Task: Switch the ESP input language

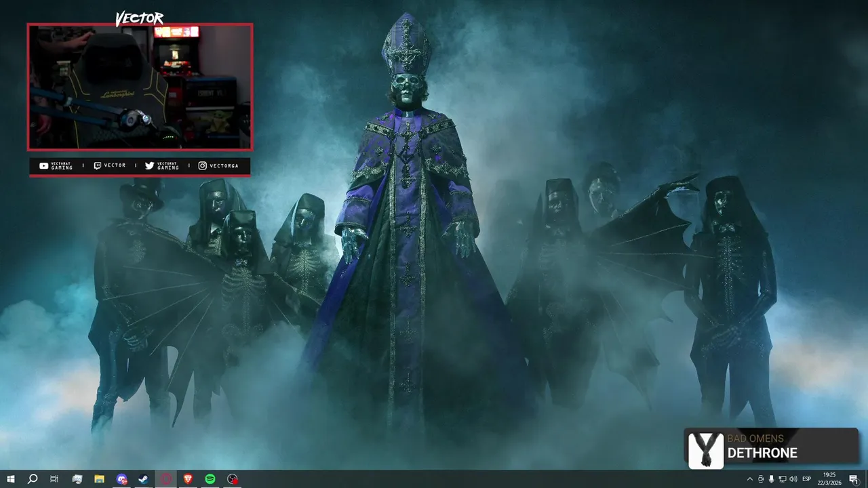Action: [x=807, y=479]
